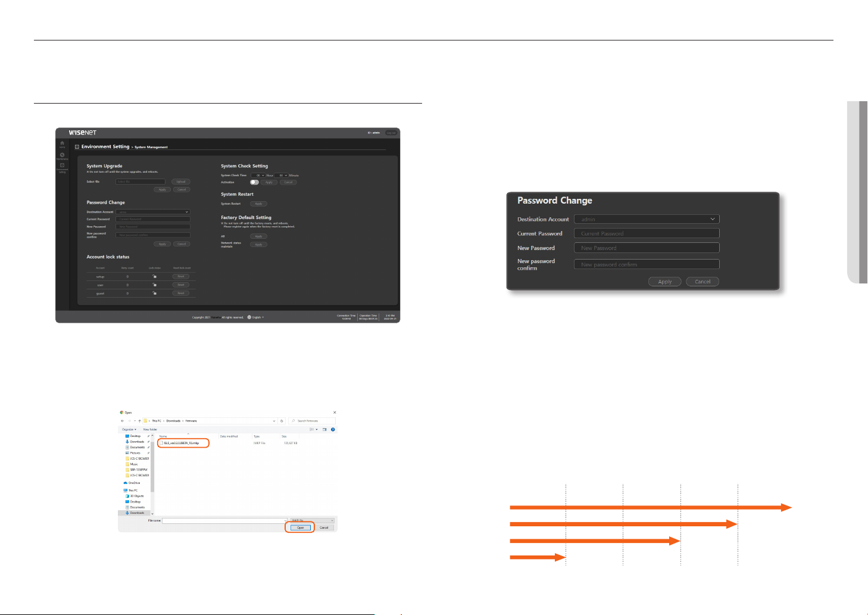Reset lock count for user account
Viewport: 868px width, 615px height.
point(181,285)
